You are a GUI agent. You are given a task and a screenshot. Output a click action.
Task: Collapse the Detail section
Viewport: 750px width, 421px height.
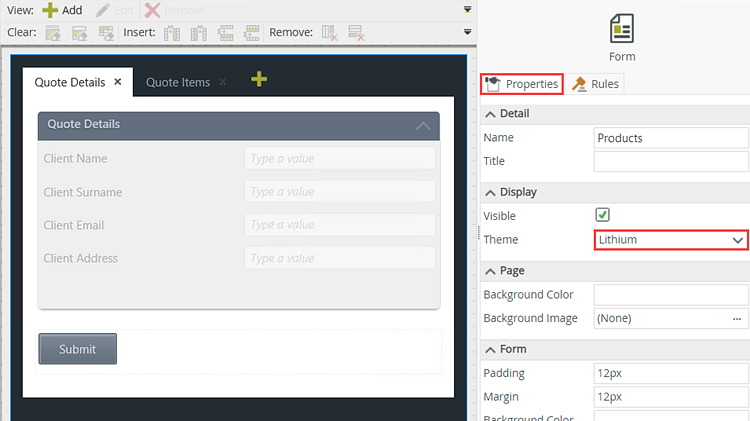click(x=490, y=114)
